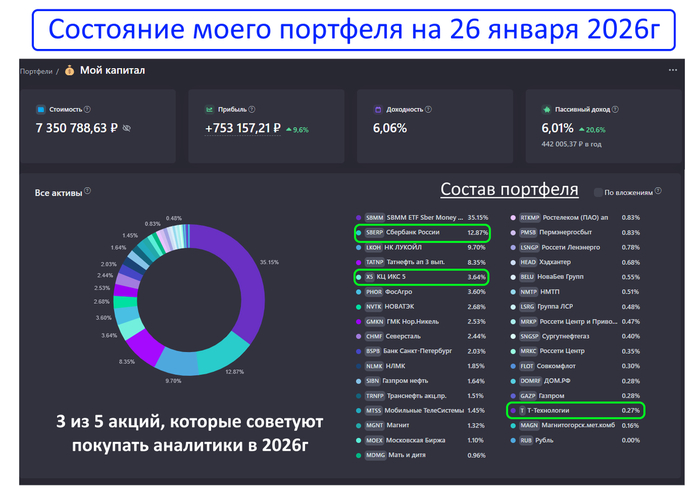700x499 pixels.
Task: Click the help icon next to 'Пассивный доход'
Action: pyautogui.click(x=617, y=109)
